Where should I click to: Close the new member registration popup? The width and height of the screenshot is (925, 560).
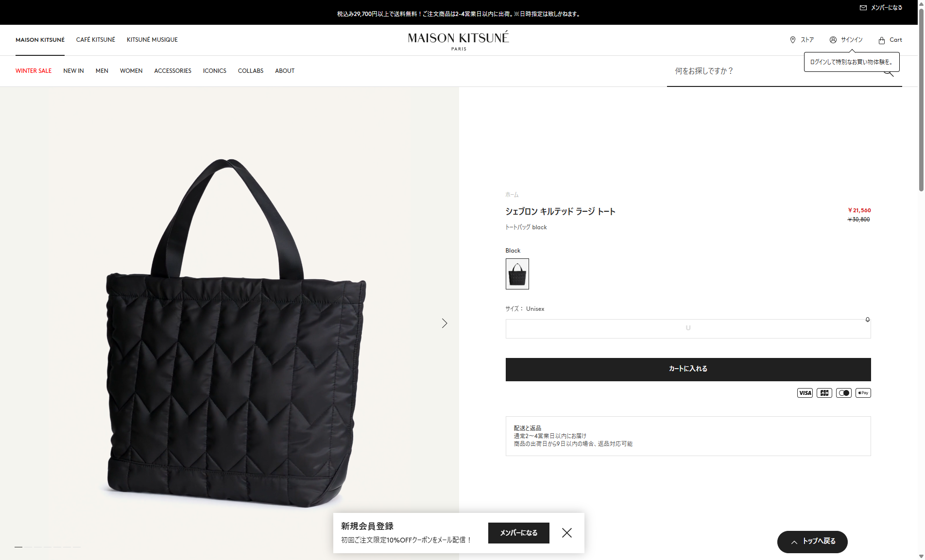(x=567, y=533)
